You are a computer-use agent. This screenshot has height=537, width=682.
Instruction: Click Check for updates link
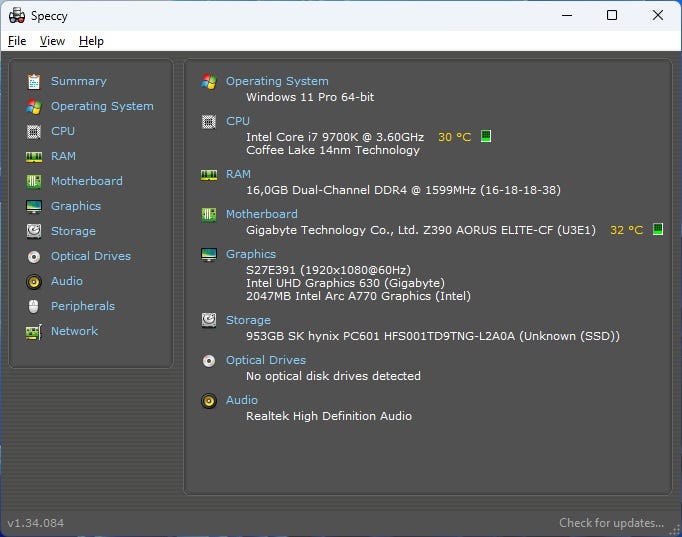(612, 523)
